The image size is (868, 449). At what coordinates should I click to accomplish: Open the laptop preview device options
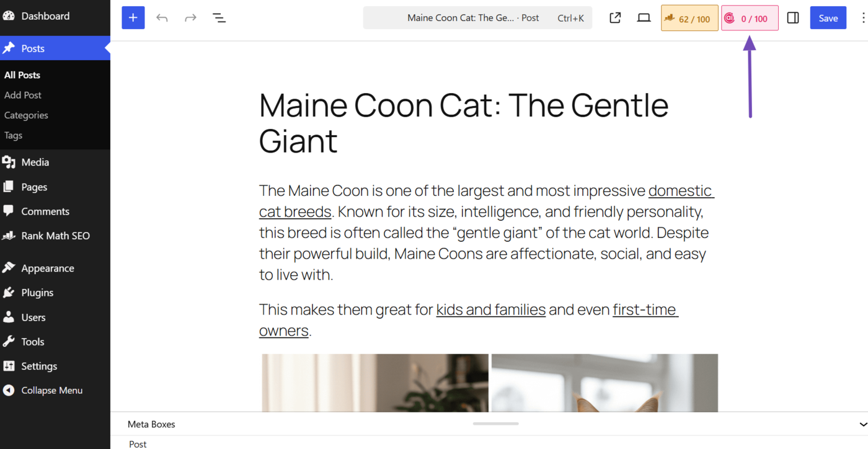click(x=644, y=18)
